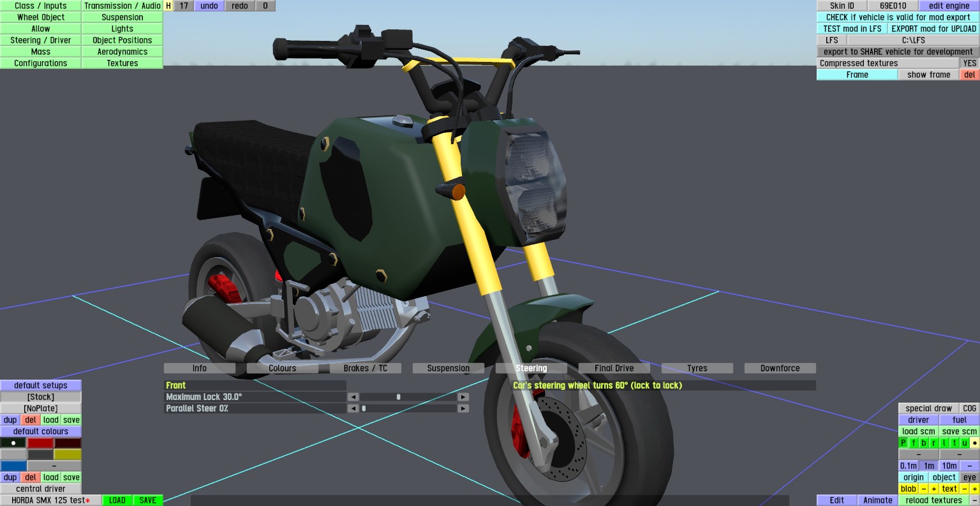Screen dimensions: 980x506
Task: Click the Maximum Lock slider track
Action: [408, 397]
